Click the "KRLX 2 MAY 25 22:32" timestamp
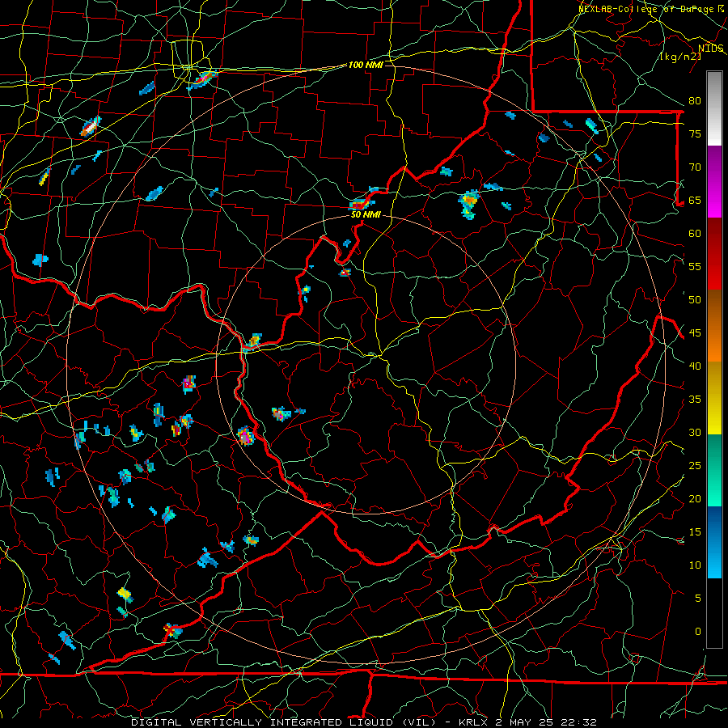This screenshot has width=728, height=728. 527,722
